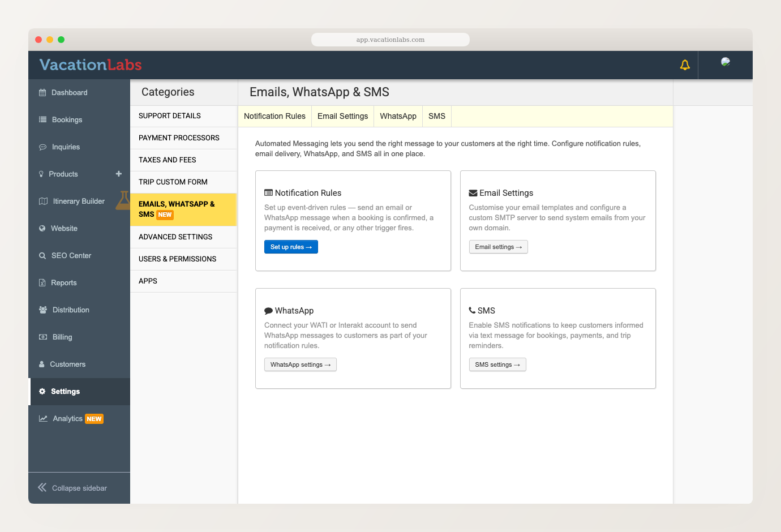Click the beta flask icon beside Itinerary Builder
The width and height of the screenshot is (781, 532).
coord(123,200)
